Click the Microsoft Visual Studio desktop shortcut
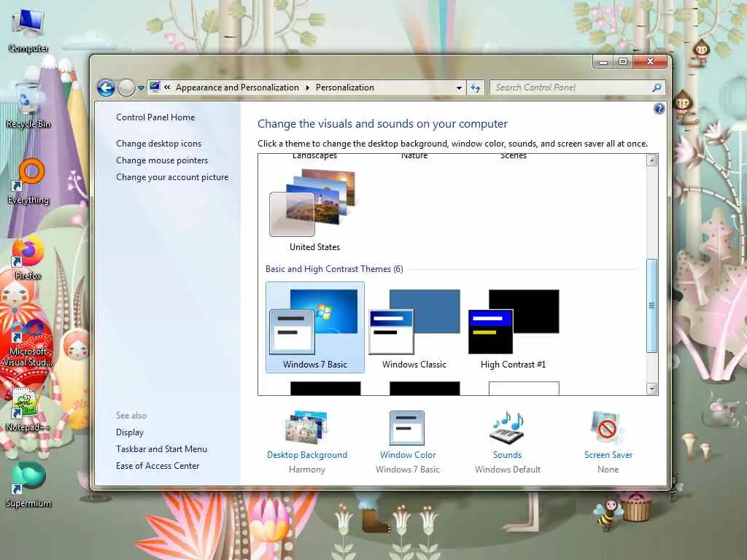This screenshot has height=560, width=747. point(28,344)
